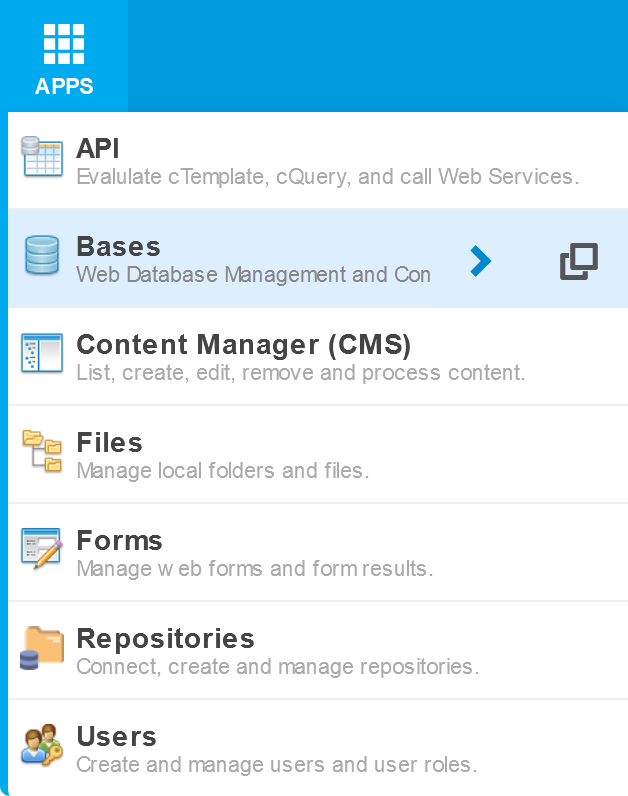The height and width of the screenshot is (796, 628).
Task: Open Bases in new window icon
Action: (579, 262)
